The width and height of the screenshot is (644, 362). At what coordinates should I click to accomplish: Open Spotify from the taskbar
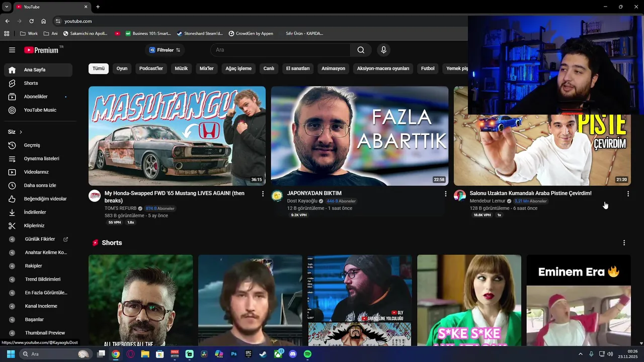307,354
